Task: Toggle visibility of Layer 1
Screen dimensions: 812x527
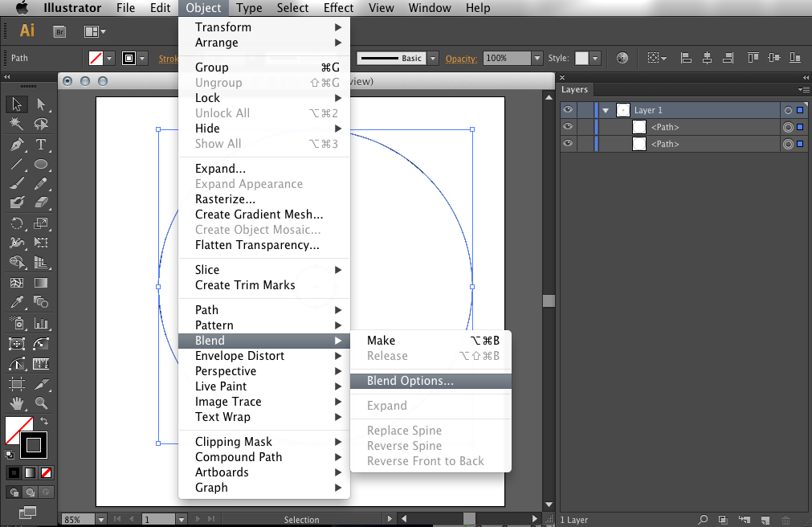Action: pyautogui.click(x=568, y=110)
